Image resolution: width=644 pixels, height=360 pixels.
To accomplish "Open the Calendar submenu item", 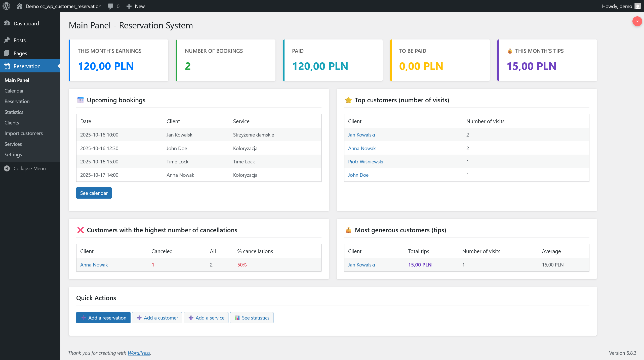I will [x=14, y=91].
